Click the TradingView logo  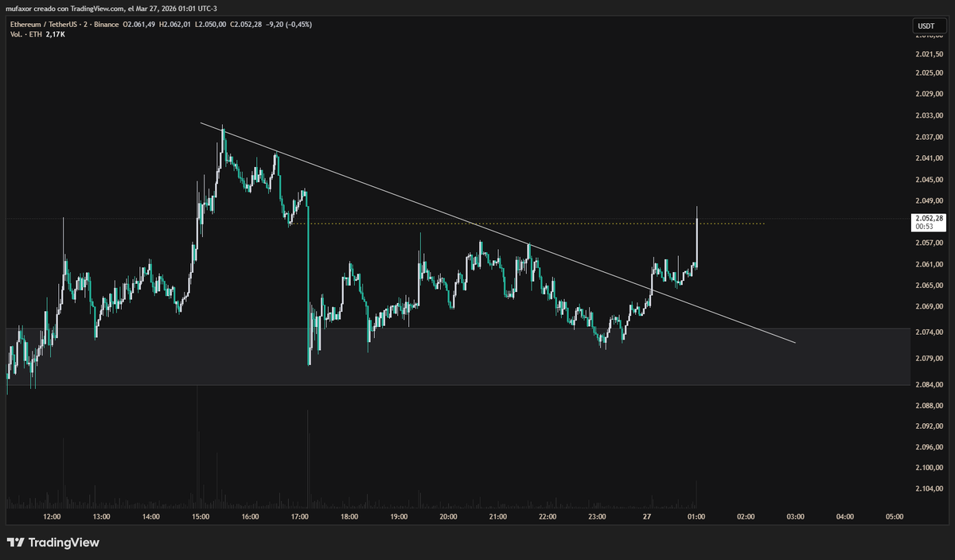pos(53,542)
